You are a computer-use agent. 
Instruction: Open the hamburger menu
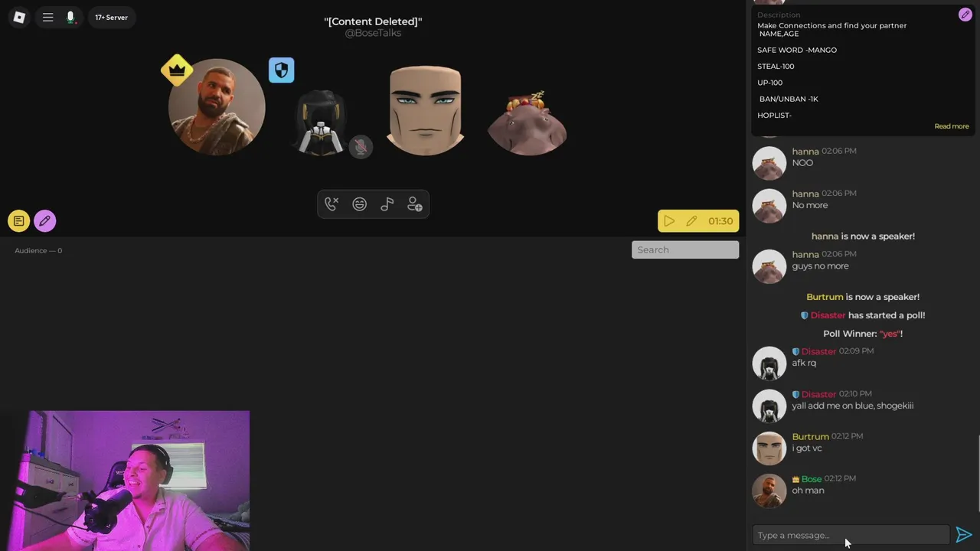tap(47, 17)
